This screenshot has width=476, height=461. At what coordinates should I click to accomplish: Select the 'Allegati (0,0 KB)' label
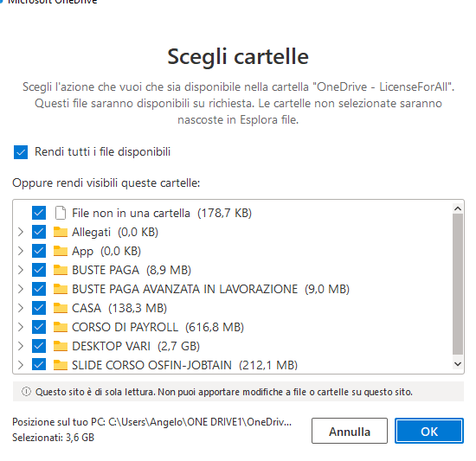[x=115, y=232]
